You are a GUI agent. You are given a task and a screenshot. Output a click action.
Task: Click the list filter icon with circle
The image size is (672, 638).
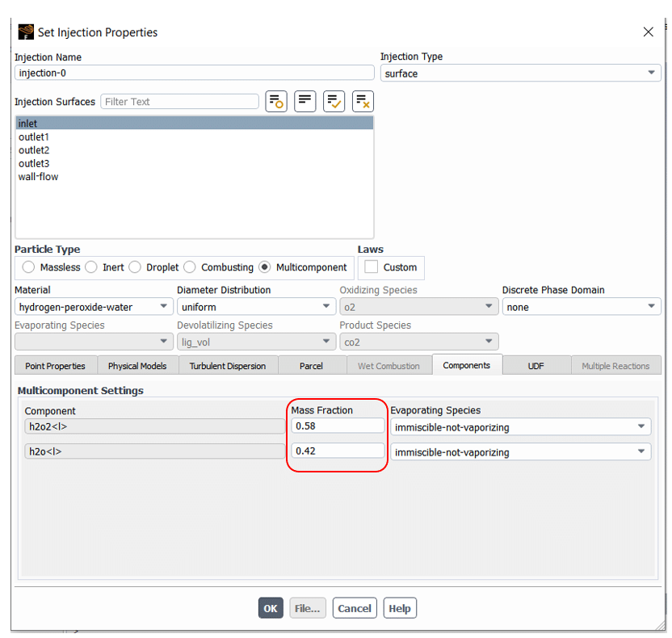click(276, 102)
